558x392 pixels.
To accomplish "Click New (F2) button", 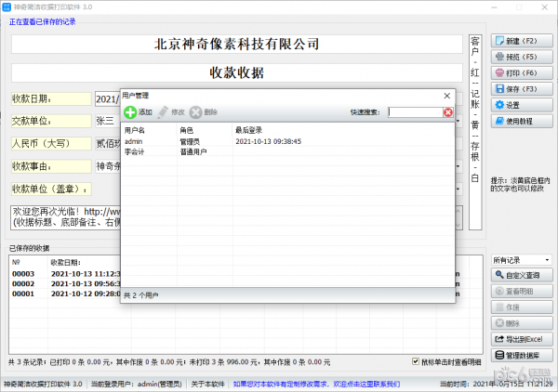I will (522, 41).
